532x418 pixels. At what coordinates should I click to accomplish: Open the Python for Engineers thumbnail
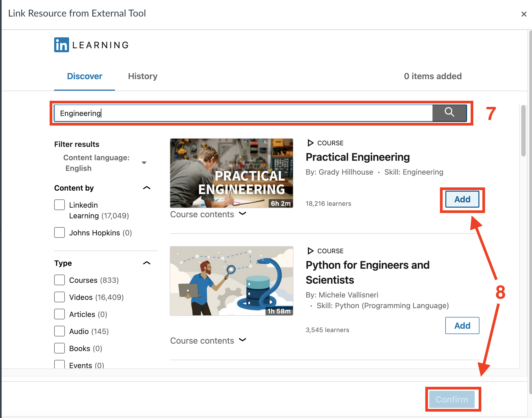pyautogui.click(x=232, y=281)
